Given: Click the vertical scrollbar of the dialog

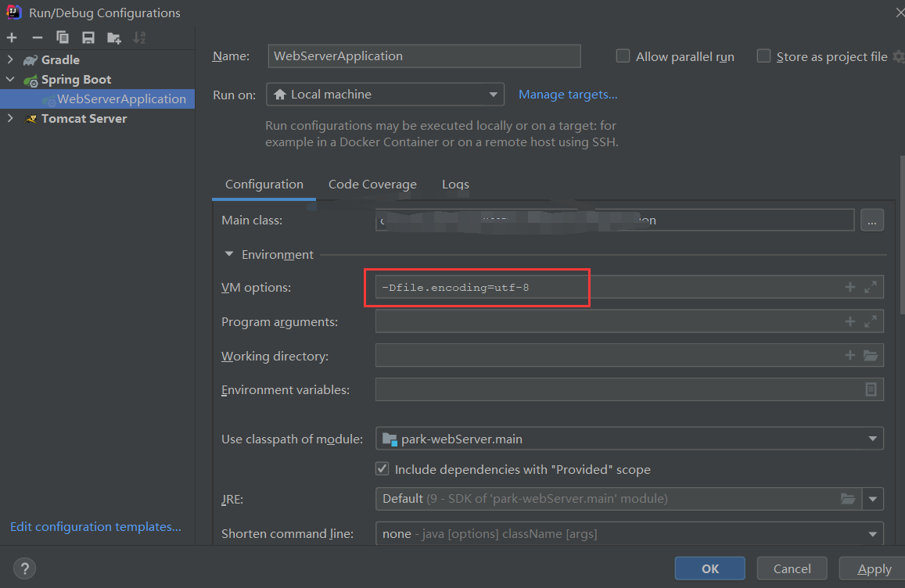Looking at the screenshot, I should pyautogui.click(x=902, y=235).
